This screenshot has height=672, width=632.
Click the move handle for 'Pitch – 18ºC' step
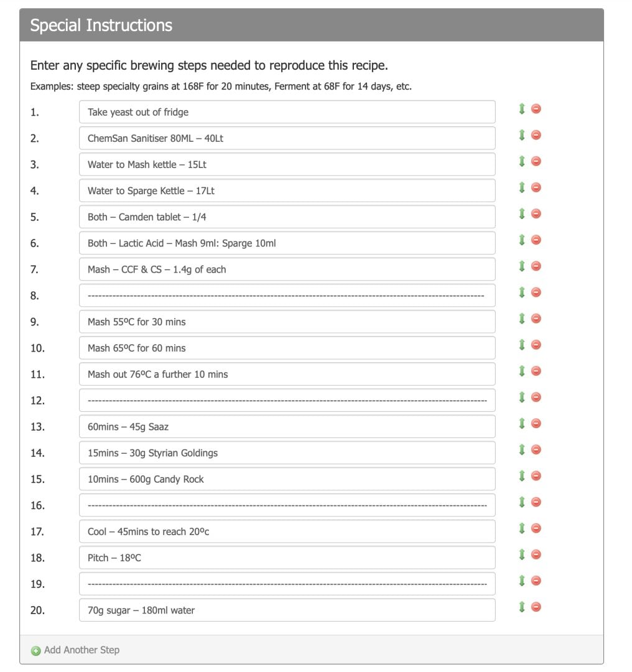pyautogui.click(x=522, y=554)
